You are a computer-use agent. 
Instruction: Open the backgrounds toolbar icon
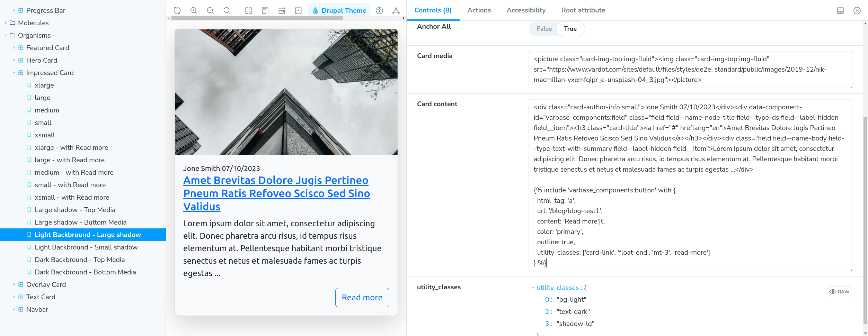click(265, 10)
